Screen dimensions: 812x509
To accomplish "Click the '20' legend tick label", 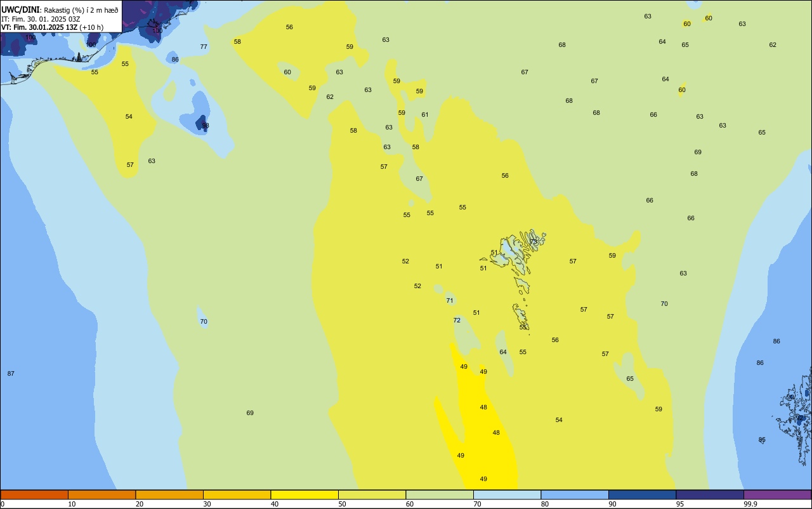I will coord(140,504).
